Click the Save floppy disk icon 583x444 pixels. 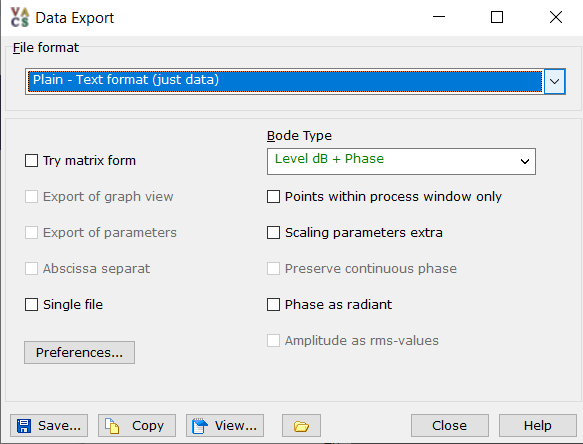(24, 426)
